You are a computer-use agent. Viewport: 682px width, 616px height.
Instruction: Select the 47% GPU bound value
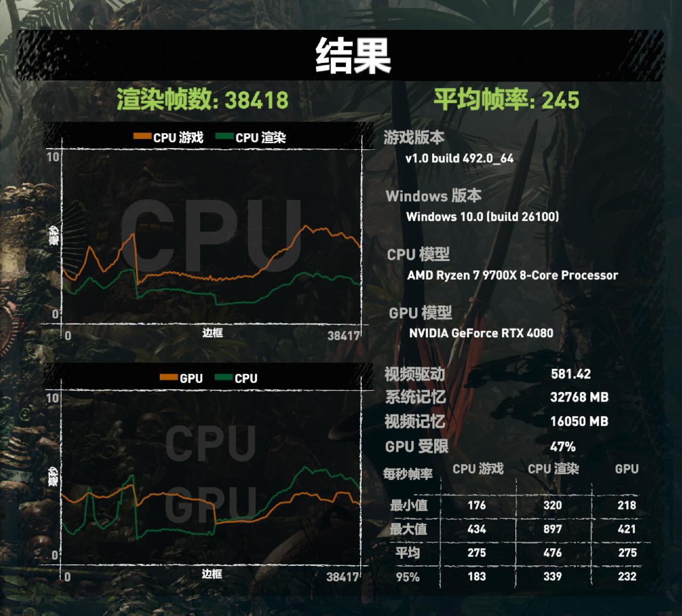click(563, 447)
